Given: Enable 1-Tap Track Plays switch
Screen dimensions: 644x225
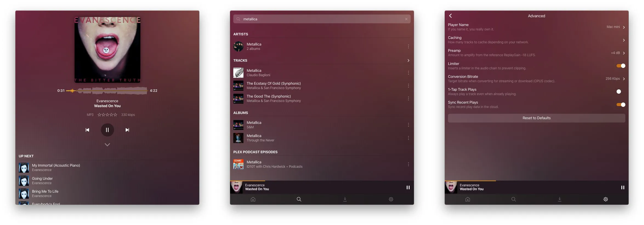Looking at the screenshot, I should point(621,92).
